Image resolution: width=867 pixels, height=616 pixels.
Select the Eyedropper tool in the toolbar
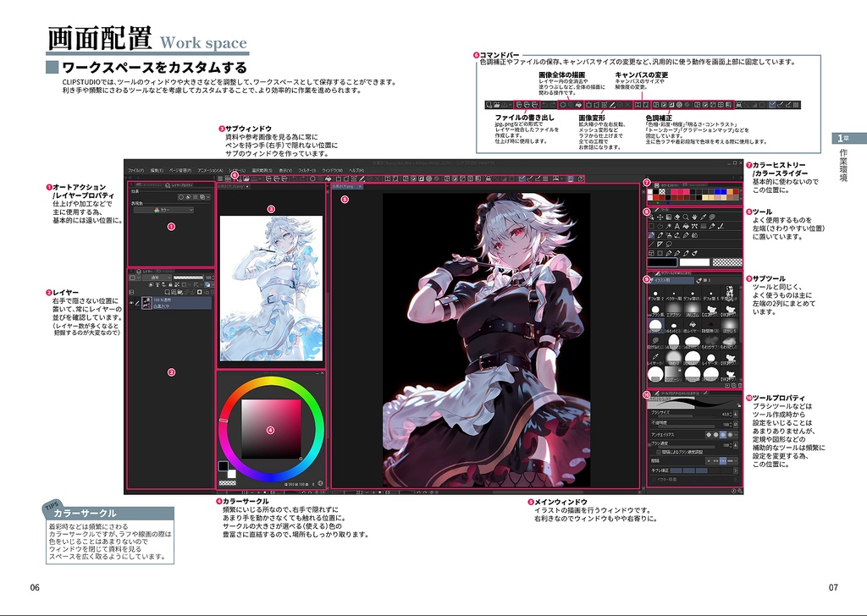[x=703, y=217]
